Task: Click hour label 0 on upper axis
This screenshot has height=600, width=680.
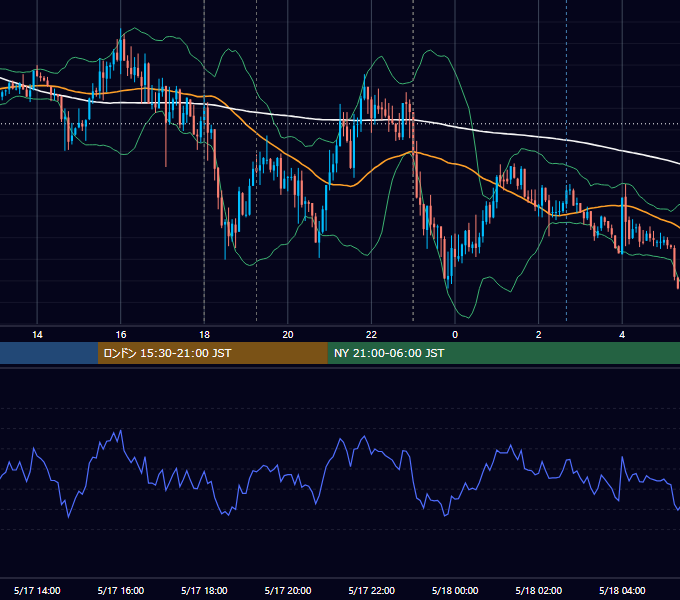Action: [455, 335]
